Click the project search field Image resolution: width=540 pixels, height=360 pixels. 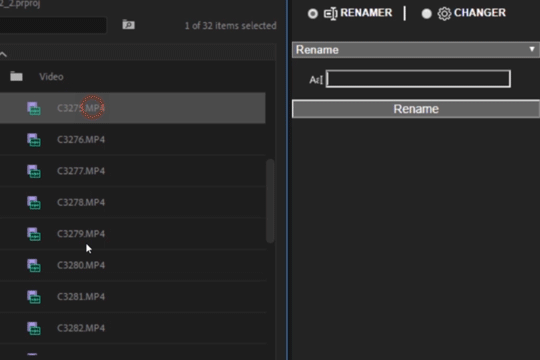pyautogui.click(x=53, y=25)
